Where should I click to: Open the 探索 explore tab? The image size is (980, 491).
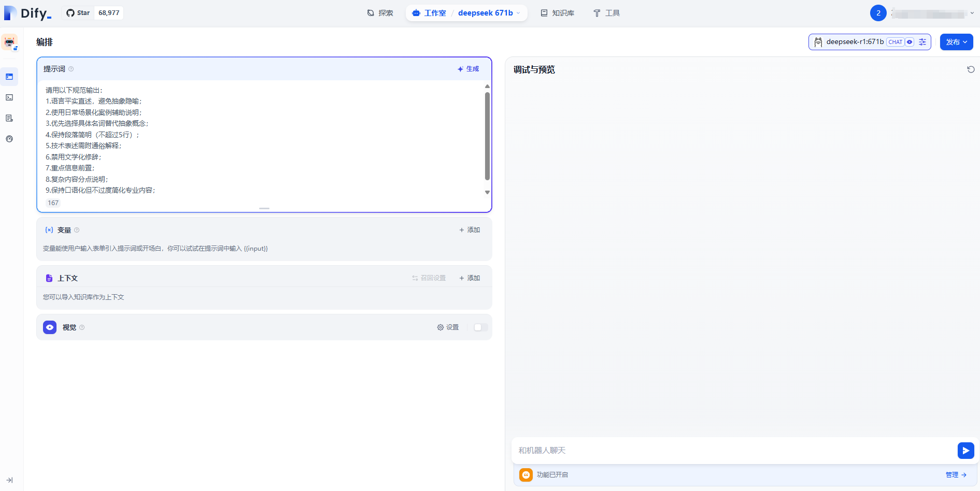coord(380,13)
